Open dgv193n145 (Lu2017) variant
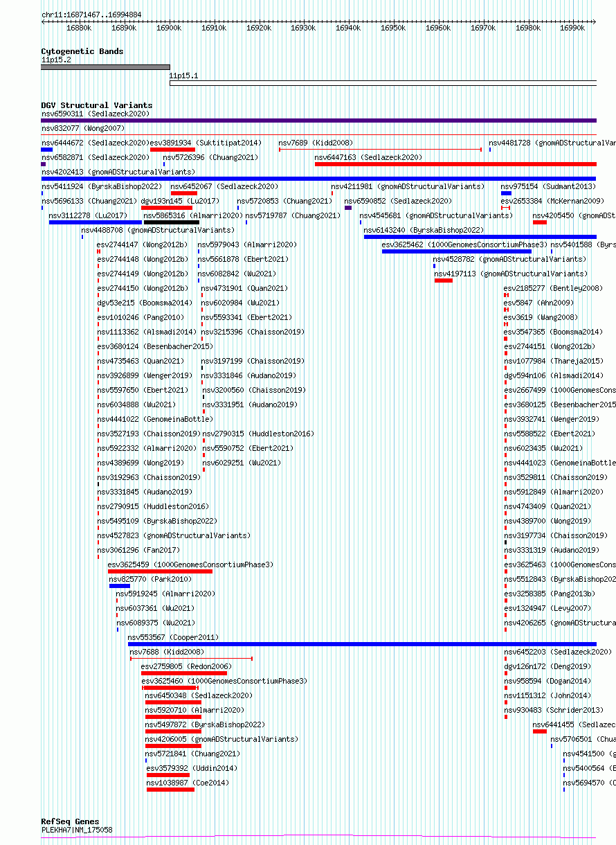The height and width of the screenshot is (845, 616). click(166, 208)
